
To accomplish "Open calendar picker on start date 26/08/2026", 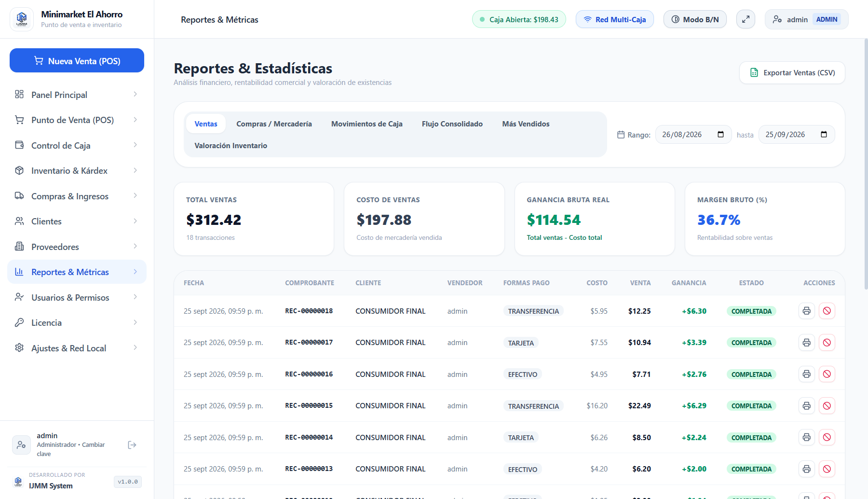I will [720, 135].
